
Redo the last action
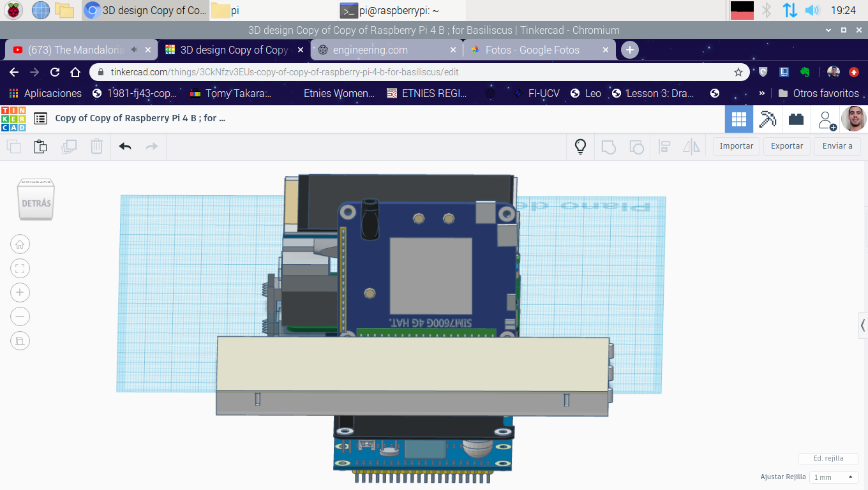[x=152, y=147]
